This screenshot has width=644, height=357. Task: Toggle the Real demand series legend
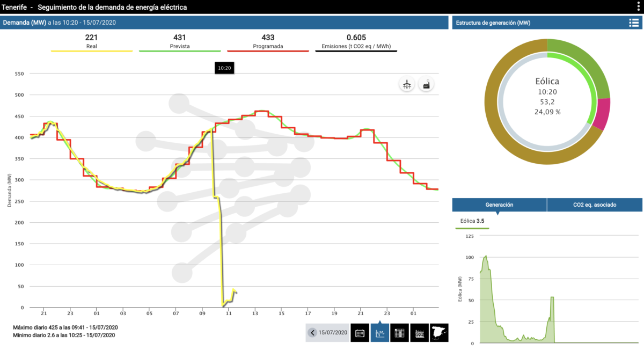click(91, 42)
